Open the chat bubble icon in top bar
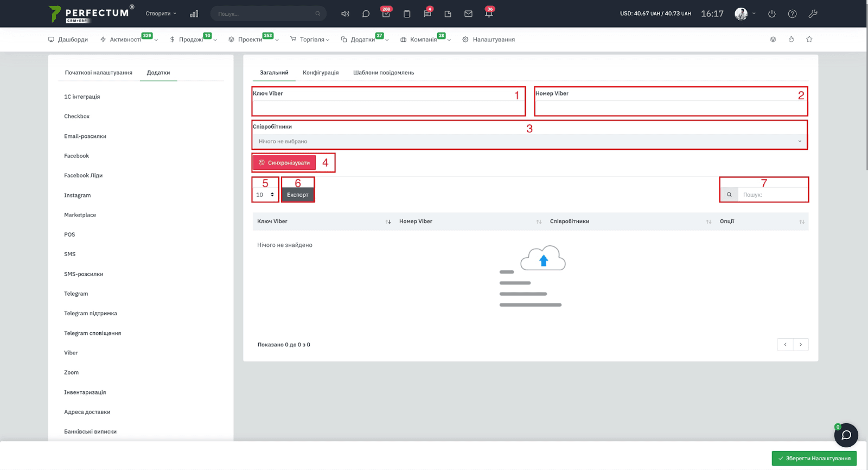 pyautogui.click(x=366, y=14)
